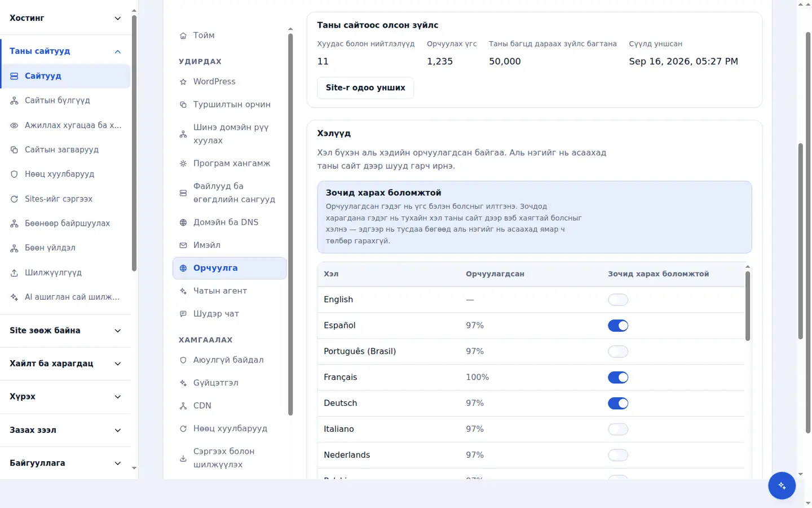Click the Домэйн ба DNS globe icon
Image resolution: width=812 pixels, height=508 pixels.
point(183,222)
